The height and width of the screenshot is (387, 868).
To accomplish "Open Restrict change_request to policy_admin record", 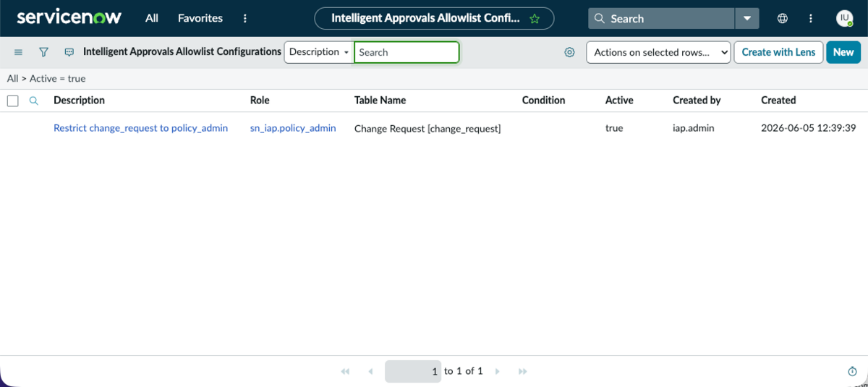I will tap(140, 128).
